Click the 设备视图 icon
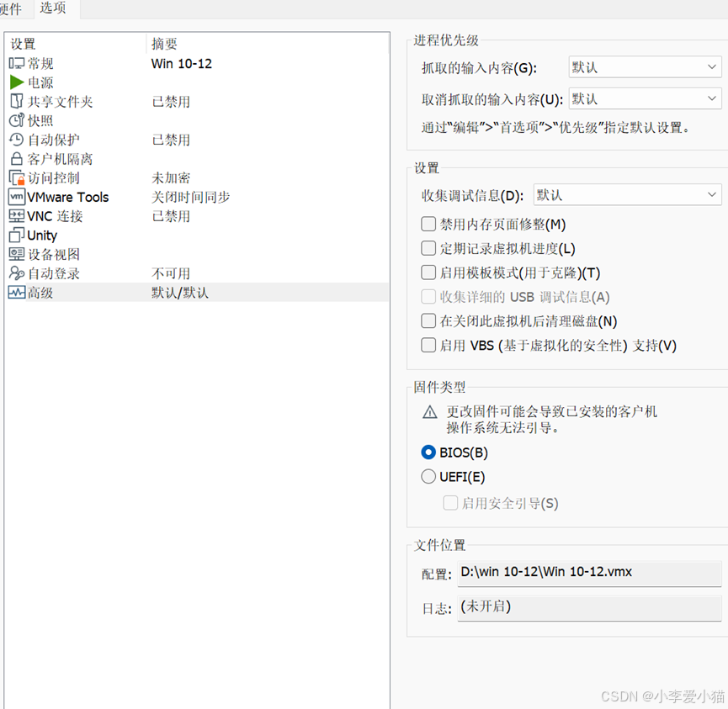Screen dimensions: 728x709 pyautogui.click(x=16, y=254)
